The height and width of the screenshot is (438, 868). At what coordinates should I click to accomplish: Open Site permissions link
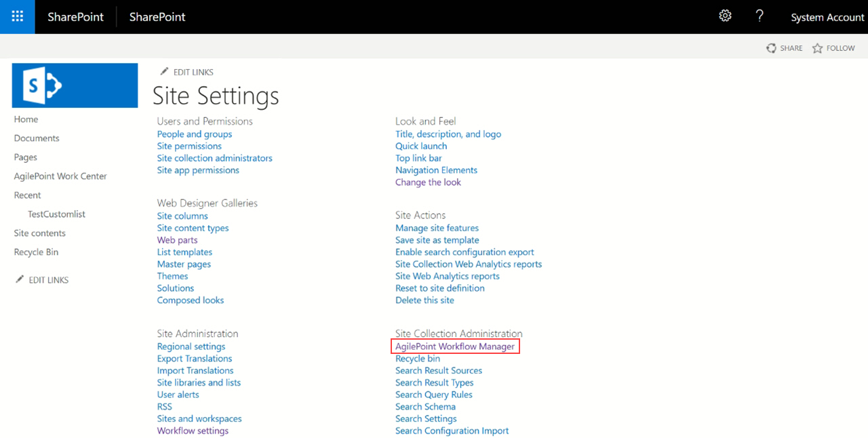pyautogui.click(x=189, y=146)
